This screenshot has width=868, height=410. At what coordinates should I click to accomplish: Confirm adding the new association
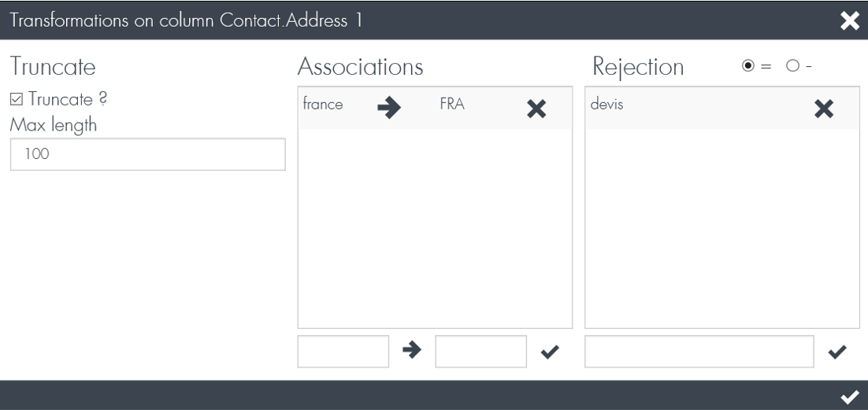coord(550,351)
